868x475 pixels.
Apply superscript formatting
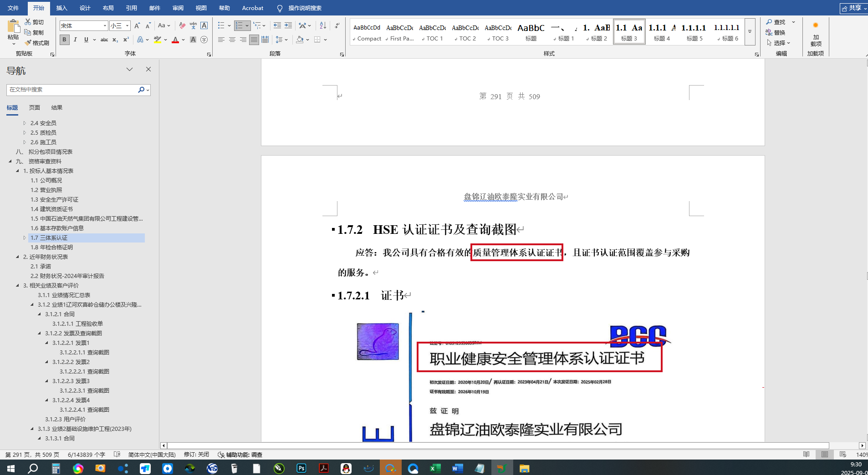click(x=126, y=40)
